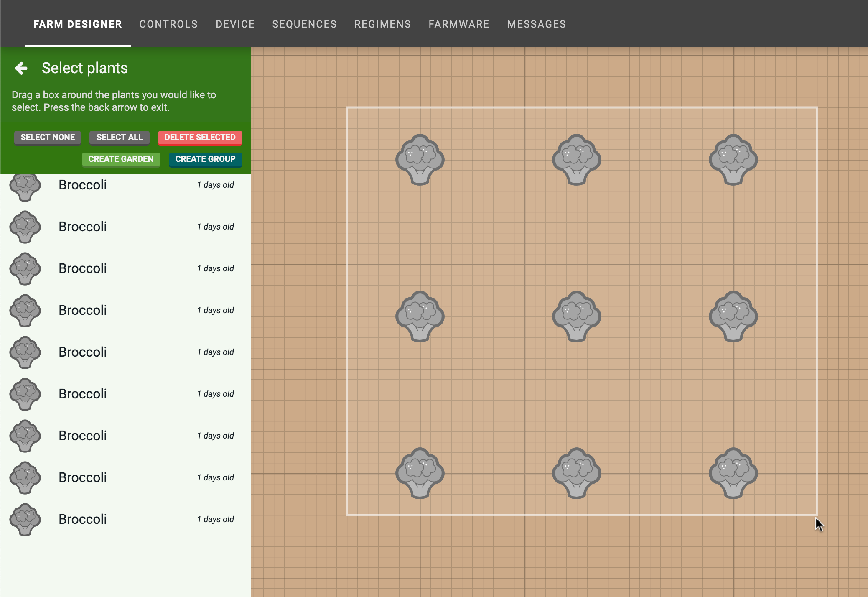Click CREATE GROUP to group selected plants
Viewport: 868px width, 597px height.
click(x=205, y=159)
